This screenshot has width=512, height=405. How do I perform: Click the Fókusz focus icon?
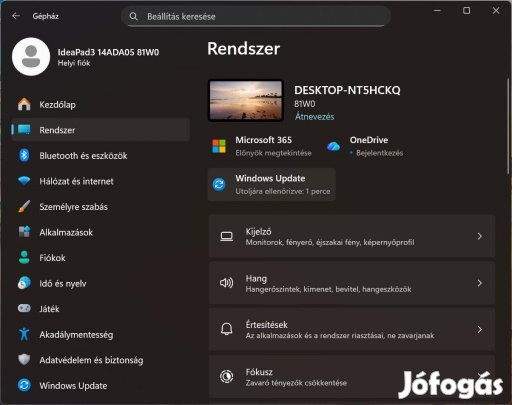[x=227, y=376]
